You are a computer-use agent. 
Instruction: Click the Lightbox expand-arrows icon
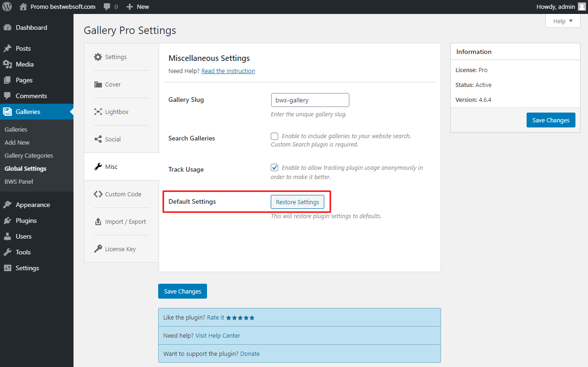pos(98,112)
